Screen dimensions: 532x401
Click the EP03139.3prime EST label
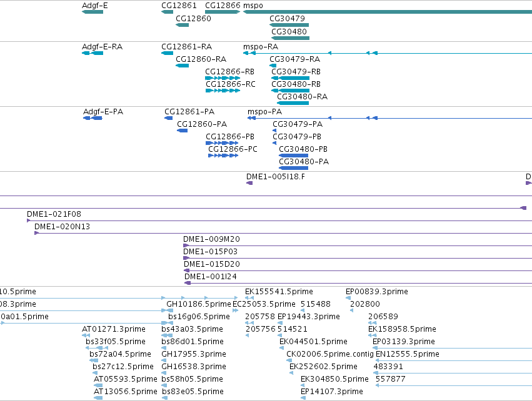tap(404, 342)
